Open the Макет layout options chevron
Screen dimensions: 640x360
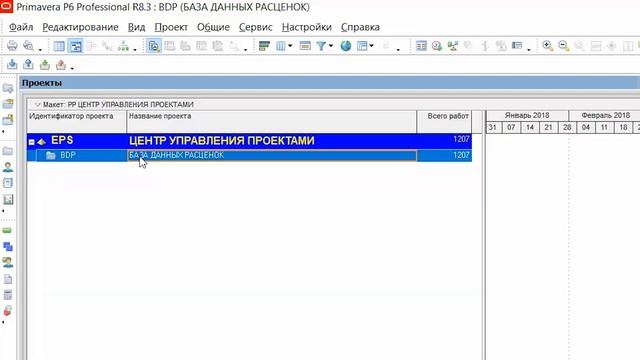38,104
